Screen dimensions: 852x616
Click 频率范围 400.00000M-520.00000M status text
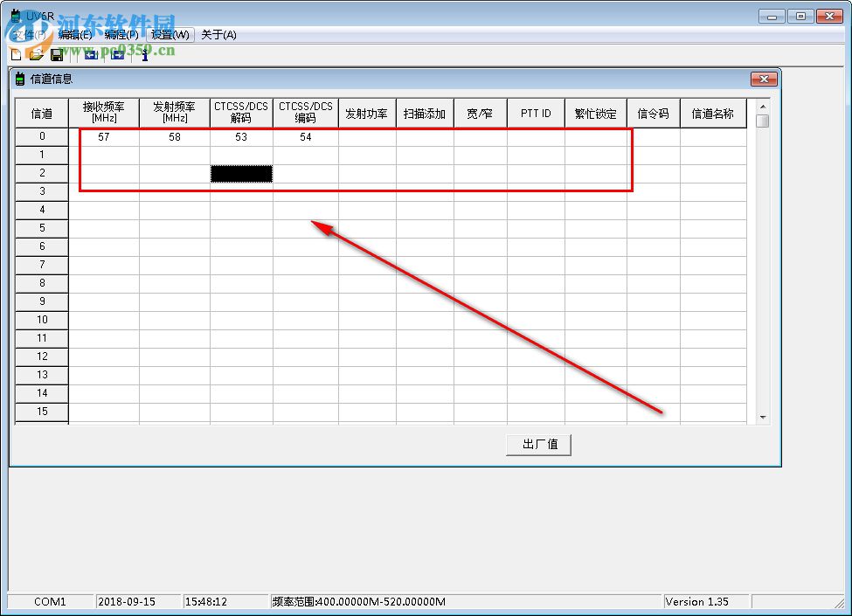click(x=358, y=602)
